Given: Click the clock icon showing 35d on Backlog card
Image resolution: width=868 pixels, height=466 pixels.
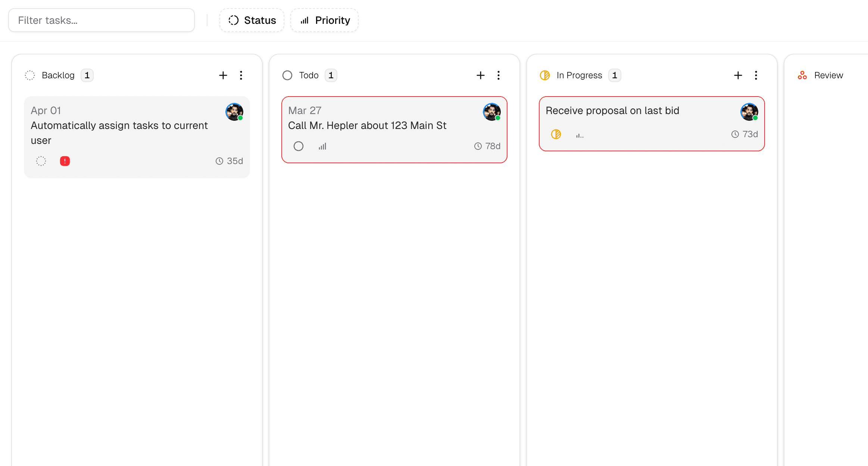Looking at the screenshot, I should [219, 161].
